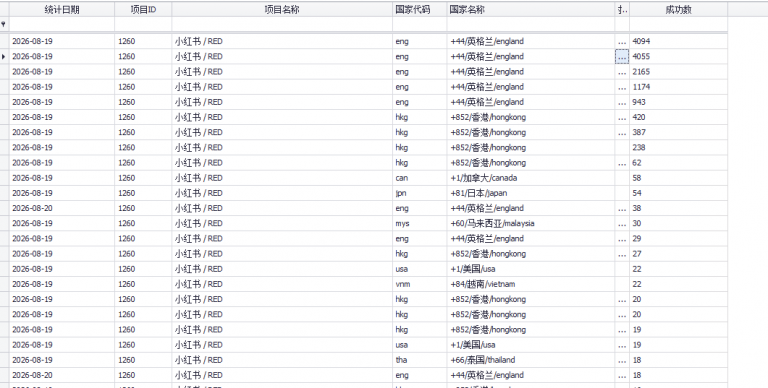Focus the filter box under 成功数
The height and width of the screenshot is (388, 768).
click(678, 24)
